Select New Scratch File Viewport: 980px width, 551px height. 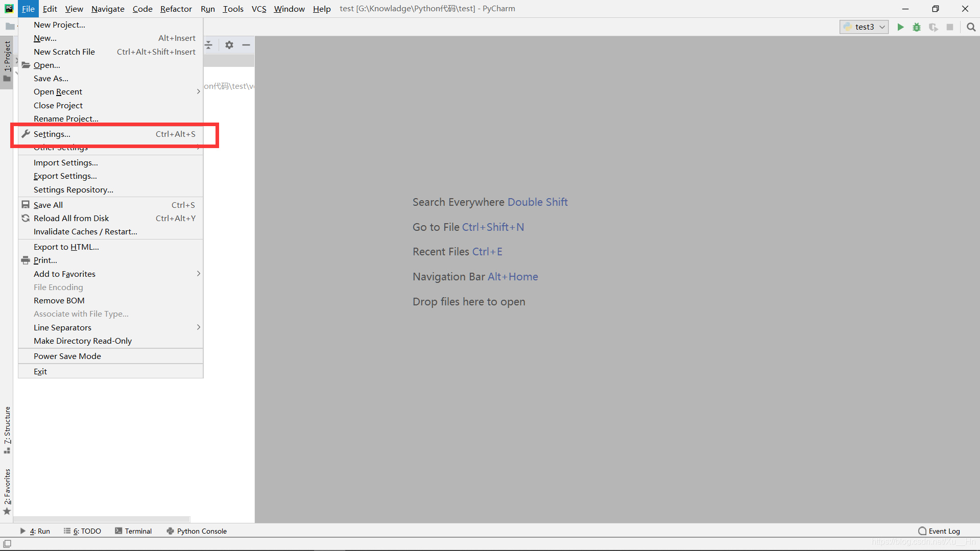click(110, 52)
